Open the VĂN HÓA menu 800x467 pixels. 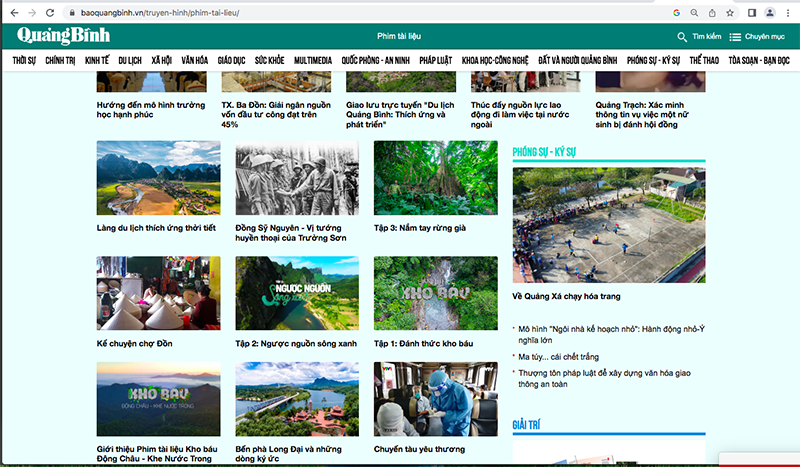194,60
